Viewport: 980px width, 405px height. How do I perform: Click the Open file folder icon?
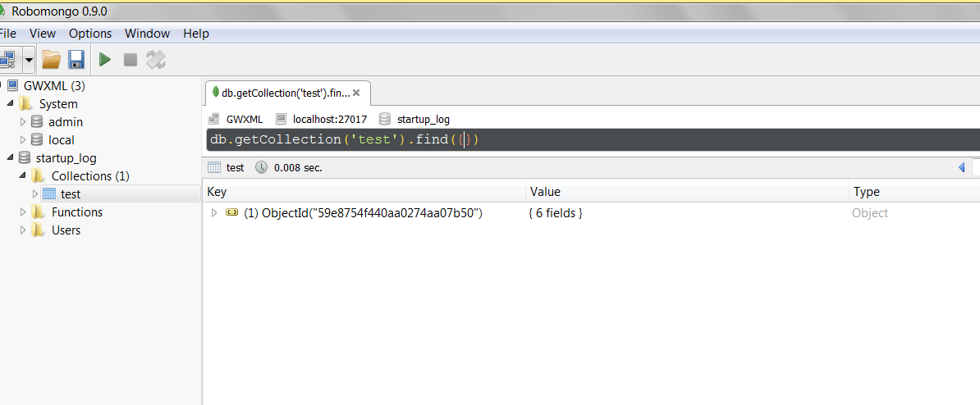coord(51,60)
